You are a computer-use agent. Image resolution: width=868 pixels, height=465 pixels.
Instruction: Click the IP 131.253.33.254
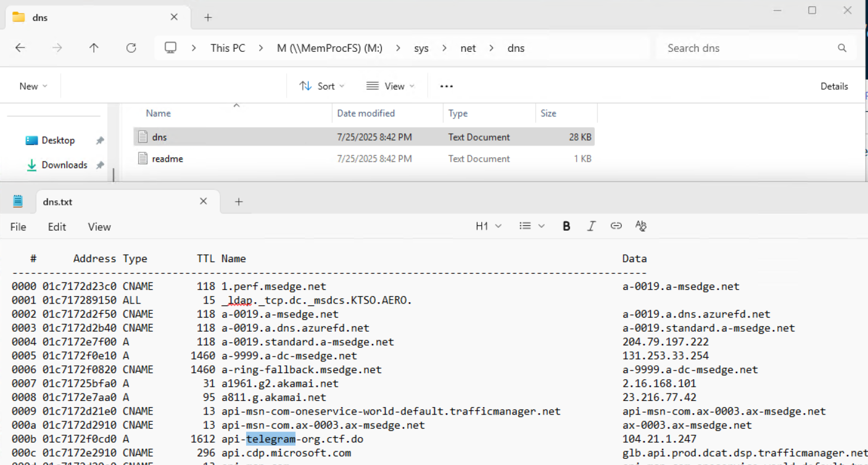tap(666, 356)
